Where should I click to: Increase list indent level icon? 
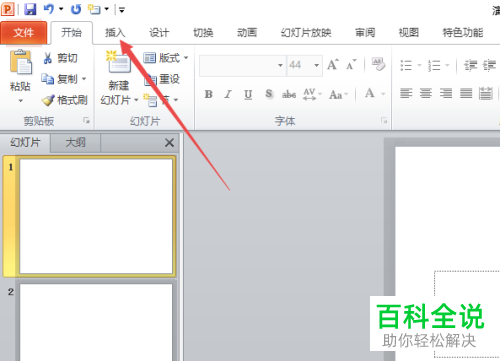489,65
